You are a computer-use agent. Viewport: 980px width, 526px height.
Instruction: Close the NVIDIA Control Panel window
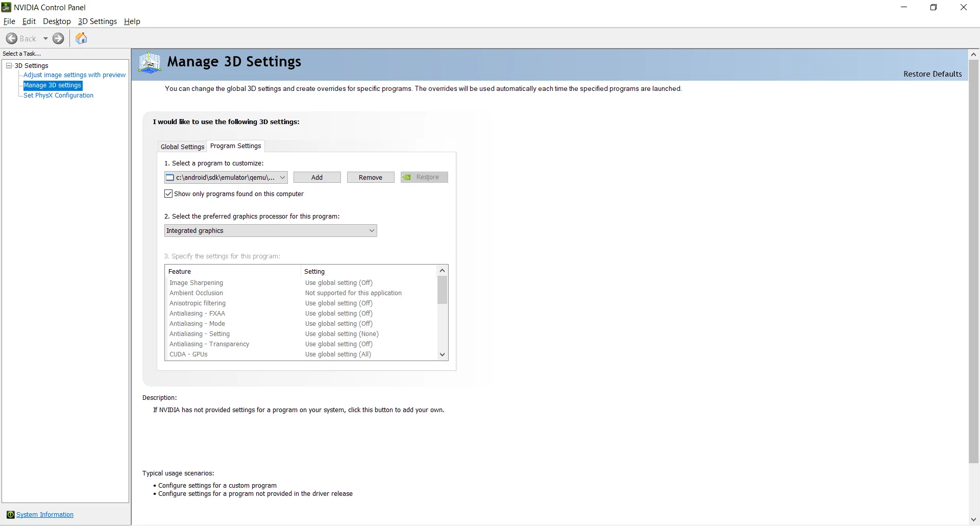click(964, 7)
